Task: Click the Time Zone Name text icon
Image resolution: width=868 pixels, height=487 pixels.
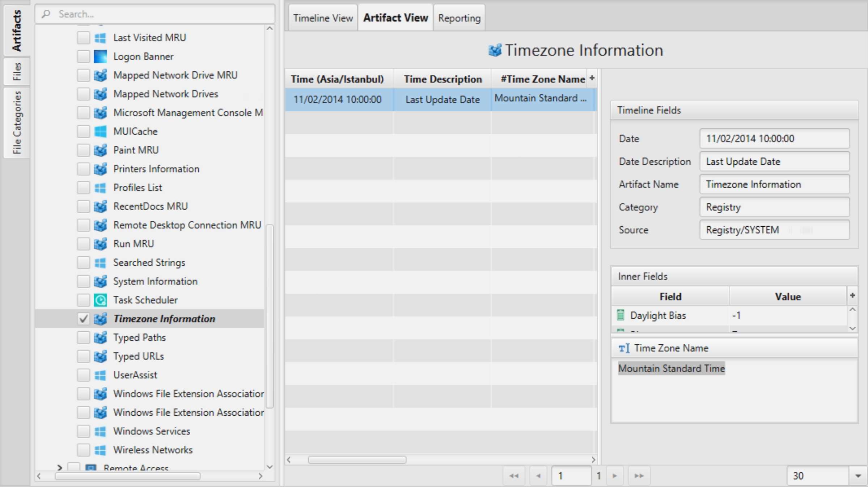Action: tap(624, 348)
